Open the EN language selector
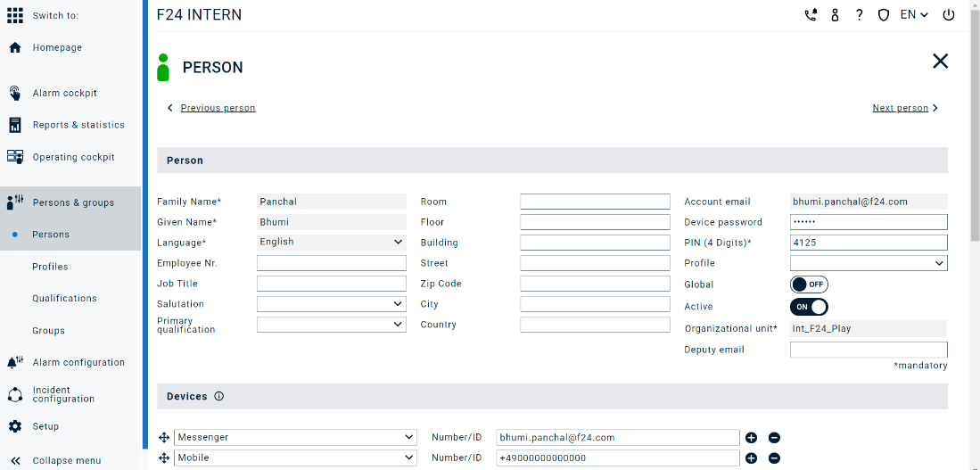Viewport: 980px width, 470px height. tap(914, 14)
